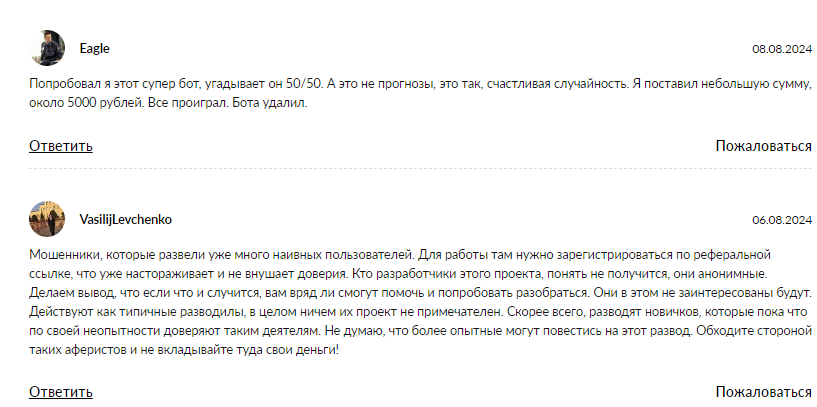Report Eagle's comment with Пожаловаться
817x407 pixels.
pyautogui.click(x=763, y=146)
